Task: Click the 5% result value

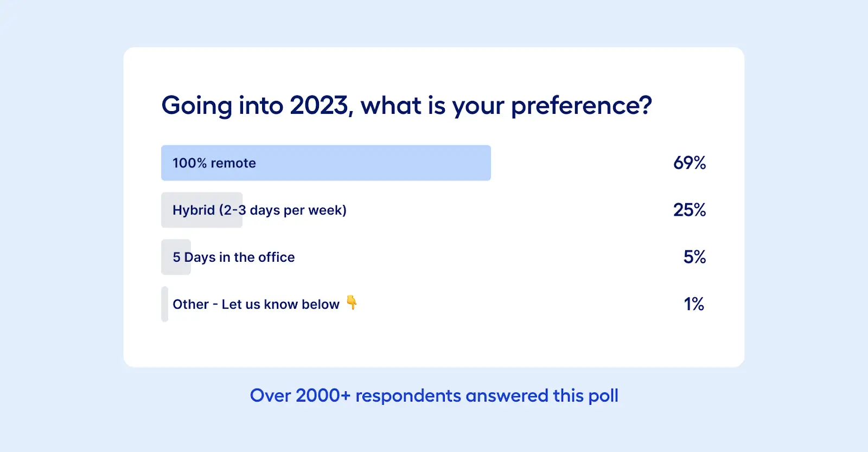Action: pos(694,257)
